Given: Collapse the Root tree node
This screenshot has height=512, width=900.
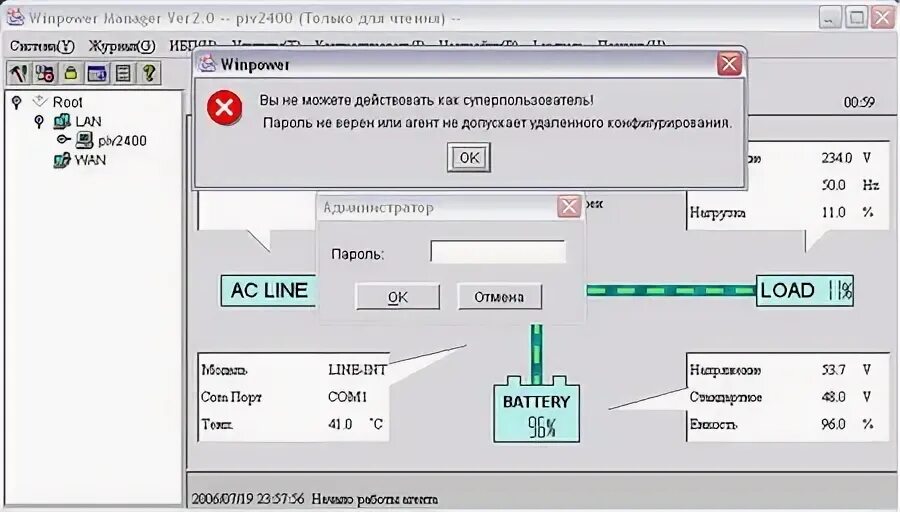Looking at the screenshot, I should point(17,103).
